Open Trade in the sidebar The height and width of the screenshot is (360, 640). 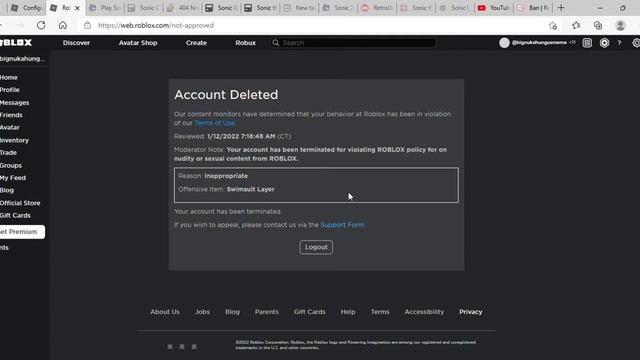(8, 152)
